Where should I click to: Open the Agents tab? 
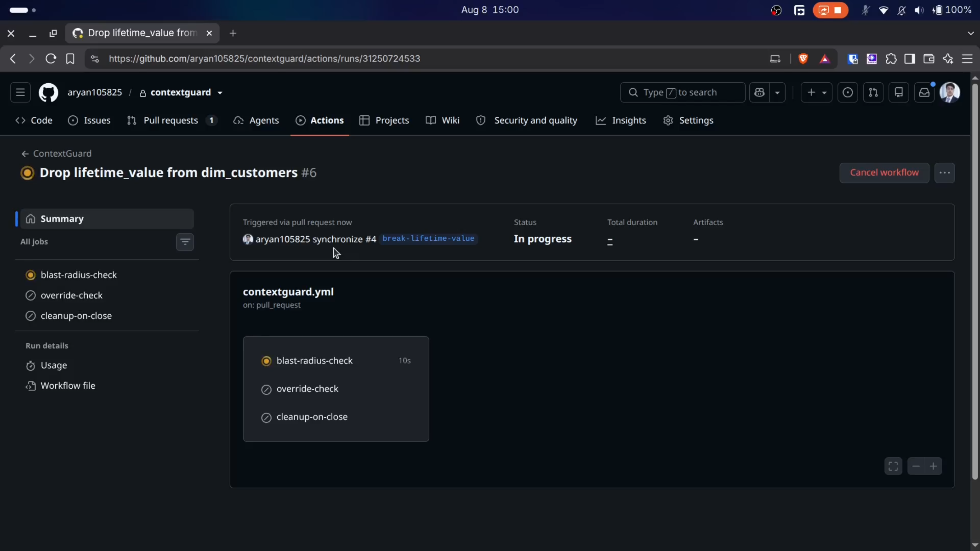256,120
